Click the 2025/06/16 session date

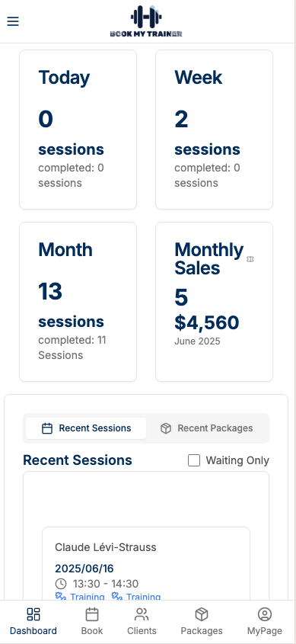(84, 569)
